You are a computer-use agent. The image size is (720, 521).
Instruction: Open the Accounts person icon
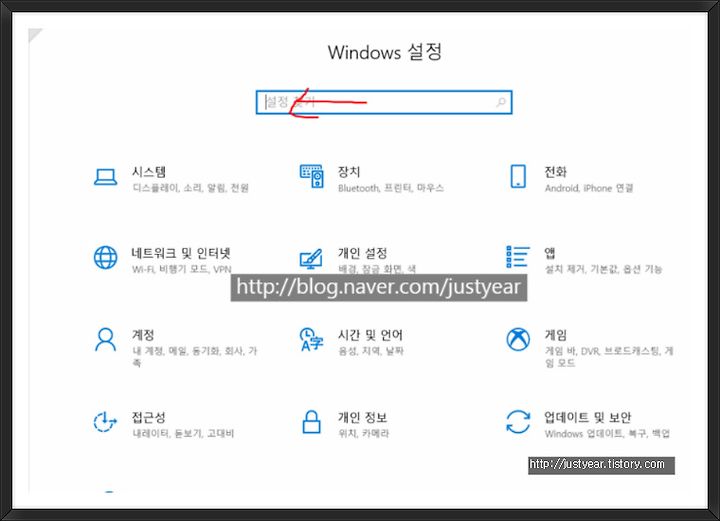[x=105, y=339]
